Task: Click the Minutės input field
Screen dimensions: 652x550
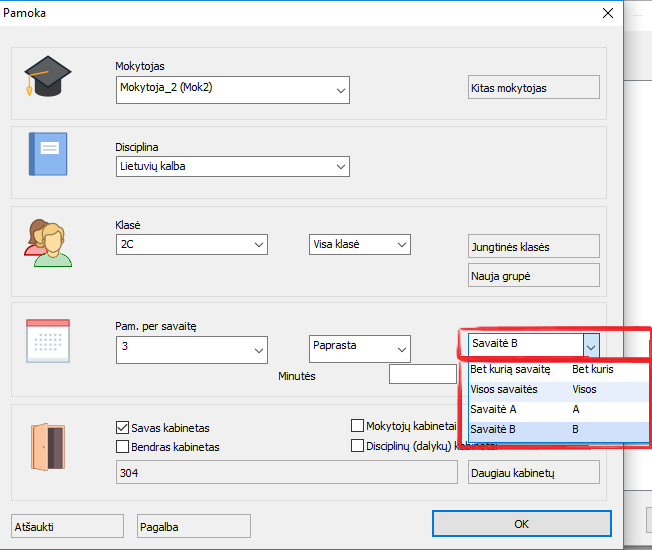Action: tap(422, 375)
